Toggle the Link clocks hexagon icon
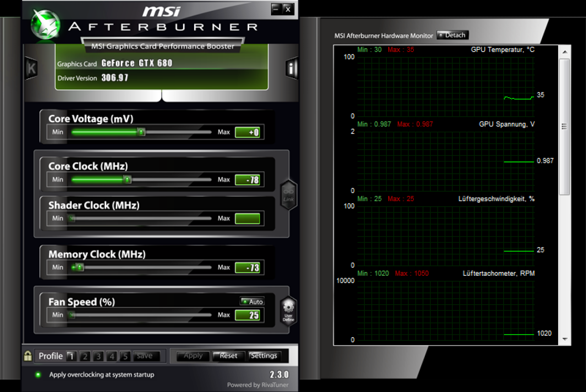The image size is (586, 392). coord(288,195)
